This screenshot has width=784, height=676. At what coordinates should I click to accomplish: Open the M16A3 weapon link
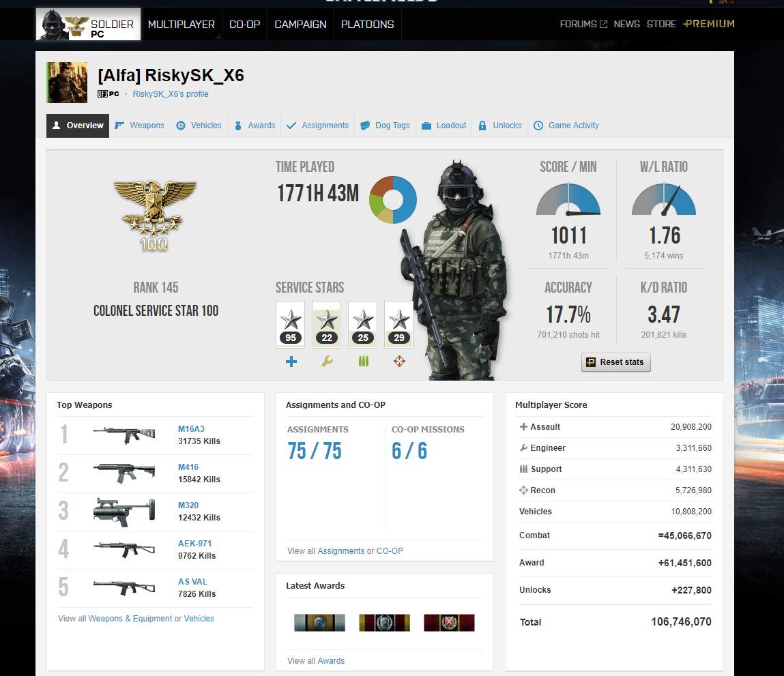tap(191, 429)
